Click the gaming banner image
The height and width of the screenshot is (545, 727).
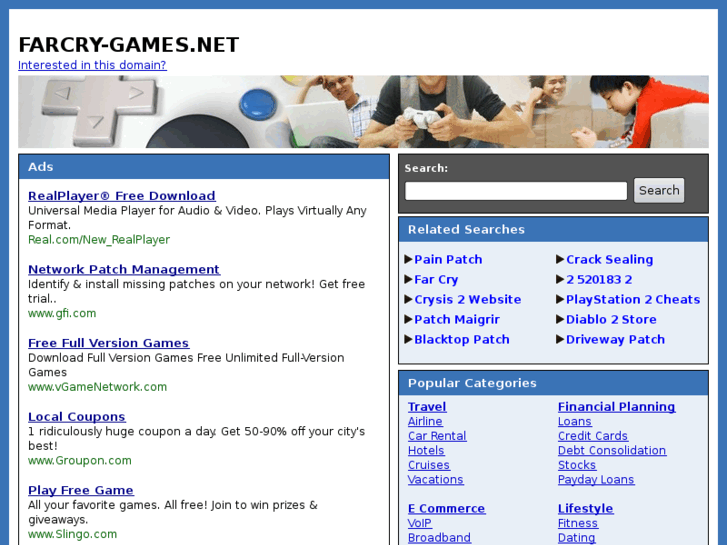pyautogui.click(x=363, y=112)
